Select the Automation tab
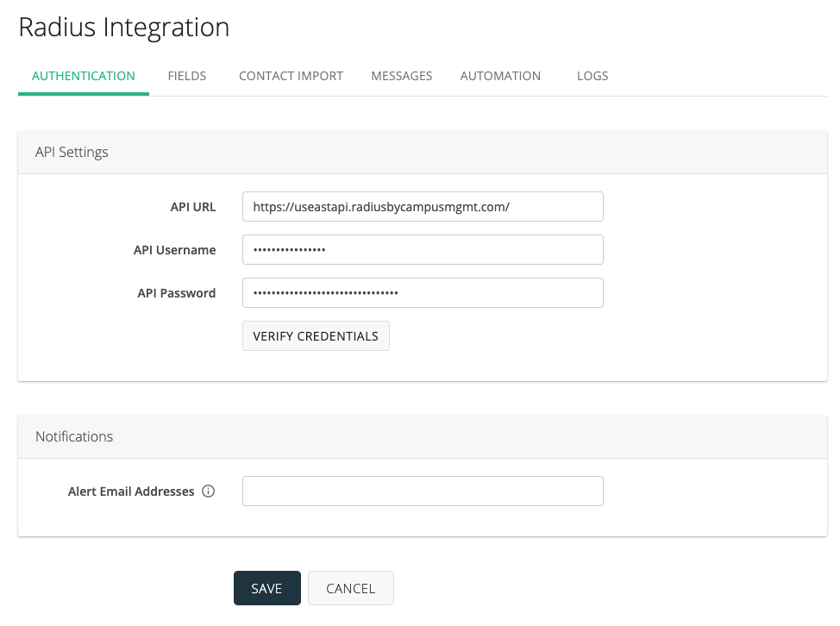 (500, 76)
